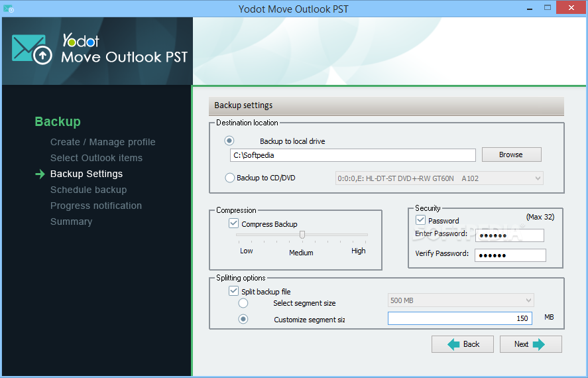Click the envelope upload logo in header
Viewport: 588px width, 378px height.
click(32, 50)
